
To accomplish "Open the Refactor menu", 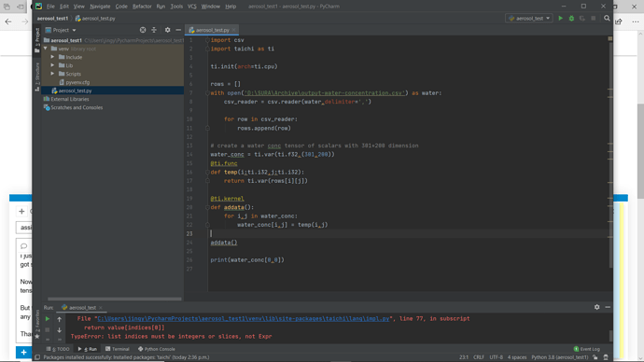I will coord(142,7).
